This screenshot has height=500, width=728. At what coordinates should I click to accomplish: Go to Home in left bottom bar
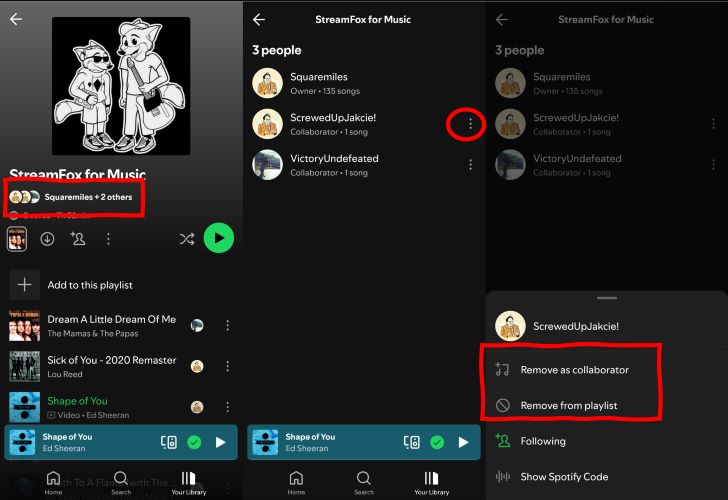[x=53, y=483]
